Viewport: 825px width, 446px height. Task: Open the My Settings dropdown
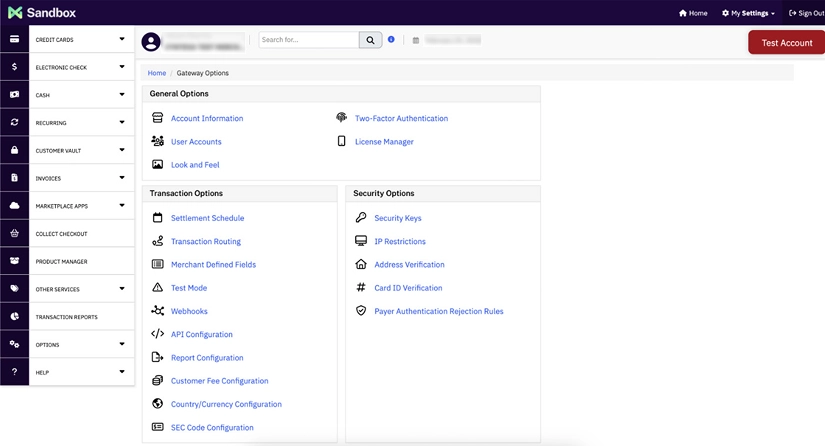click(748, 13)
